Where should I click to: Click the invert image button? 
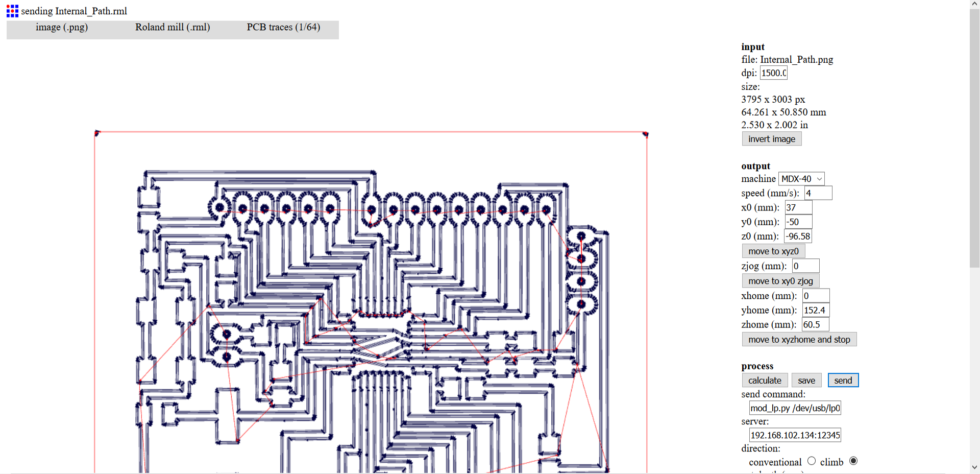772,139
